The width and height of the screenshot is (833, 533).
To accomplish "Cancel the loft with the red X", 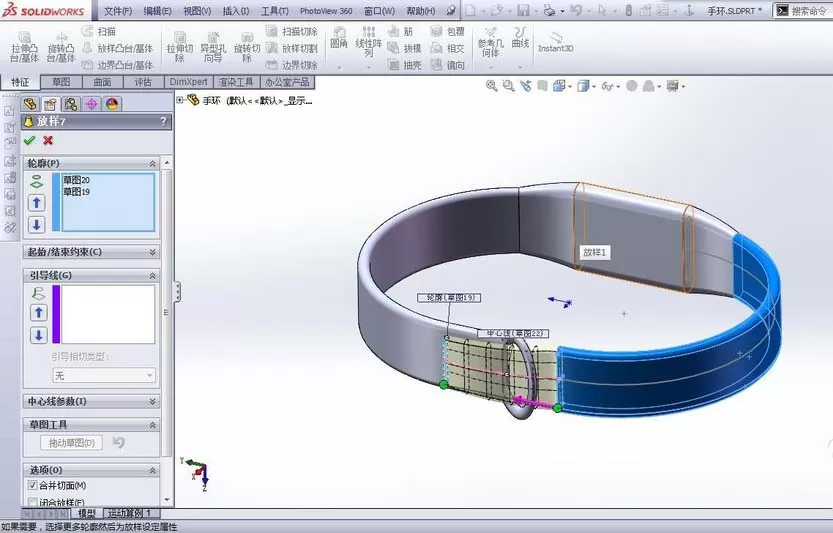I will [x=48, y=140].
